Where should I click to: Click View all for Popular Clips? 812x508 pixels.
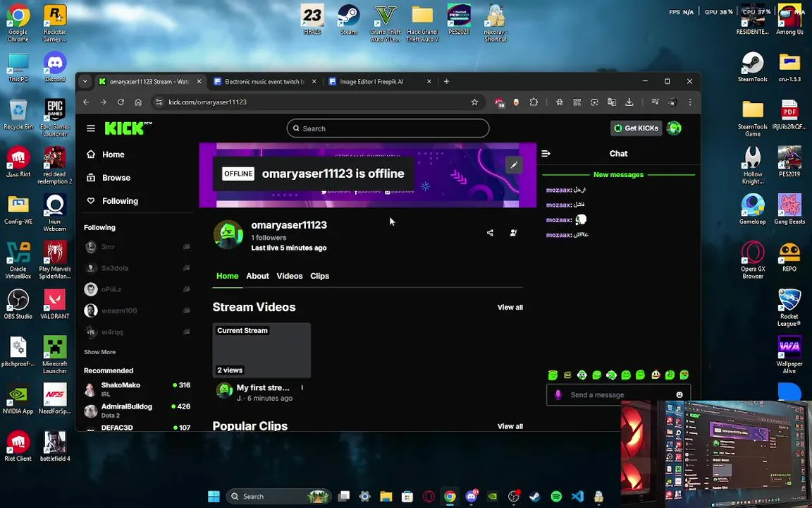point(510,426)
